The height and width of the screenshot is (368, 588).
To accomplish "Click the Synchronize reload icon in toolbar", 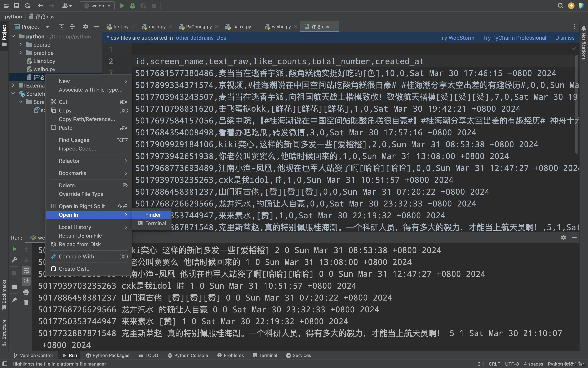I will tap(27, 6).
